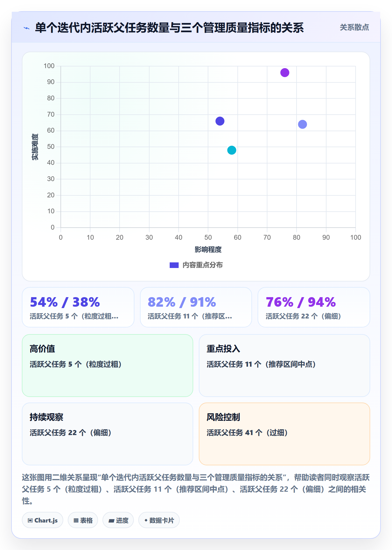Viewport: 392px width, 550px height.
Task: Select the 54% / 38% metric card
Action: (x=78, y=307)
